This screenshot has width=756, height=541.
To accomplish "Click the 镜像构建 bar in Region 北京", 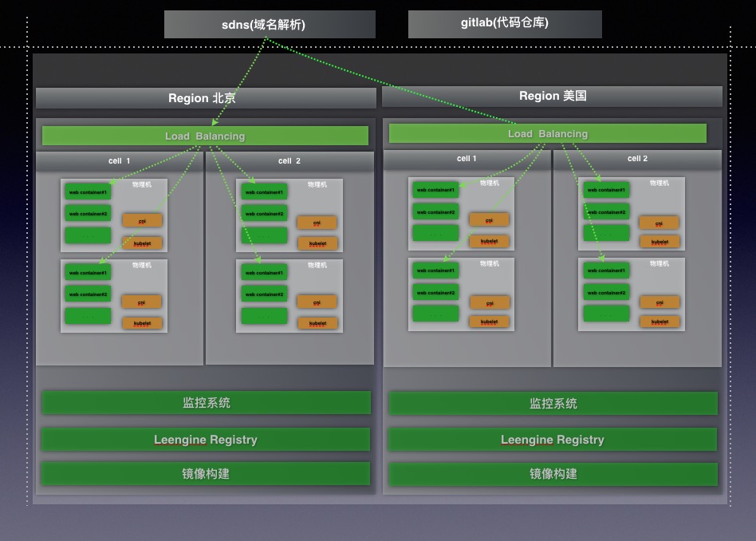I will tap(206, 474).
